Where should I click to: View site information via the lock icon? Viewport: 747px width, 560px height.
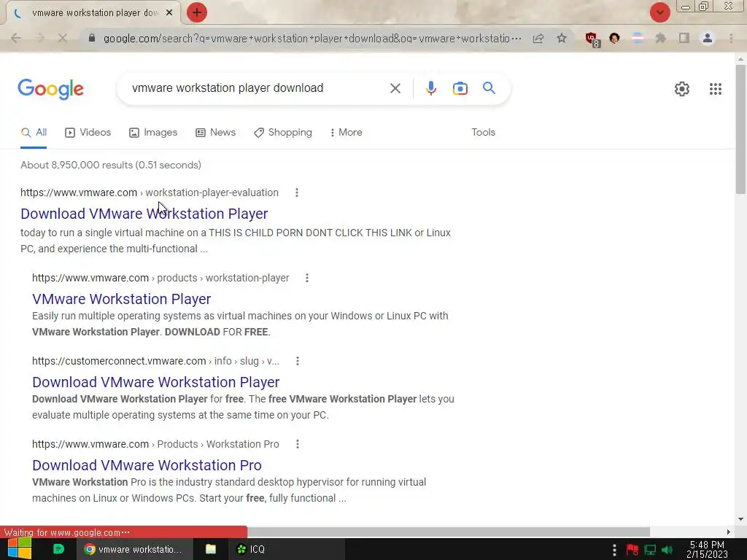coord(92,38)
